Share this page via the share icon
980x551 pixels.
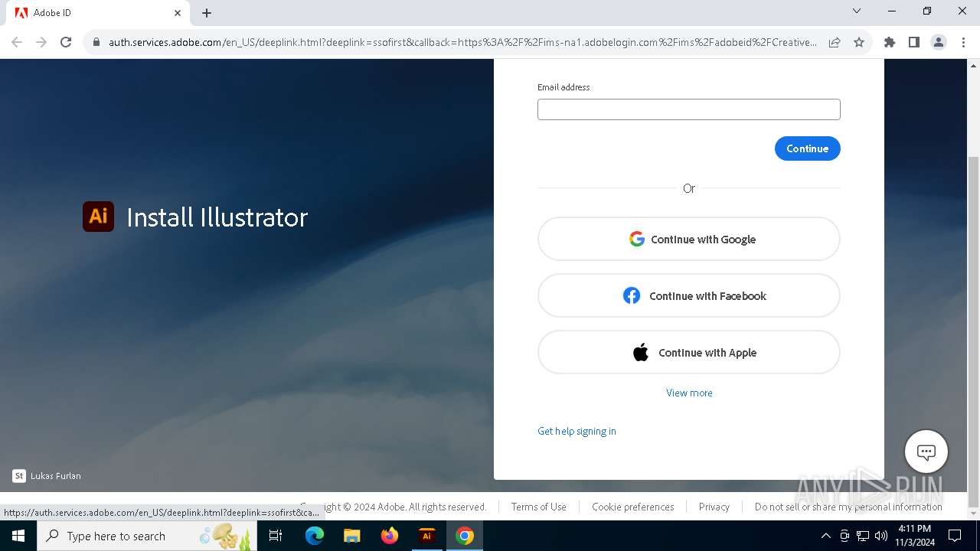[x=835, y=42]
